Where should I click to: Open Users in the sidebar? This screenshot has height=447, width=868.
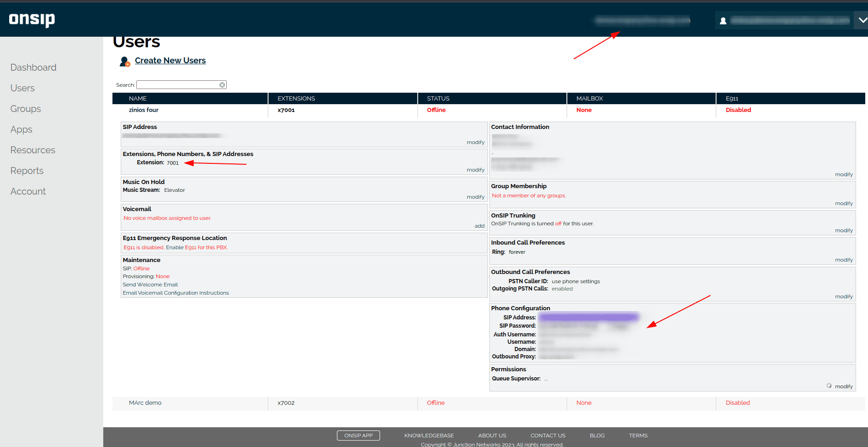point(22,88)
